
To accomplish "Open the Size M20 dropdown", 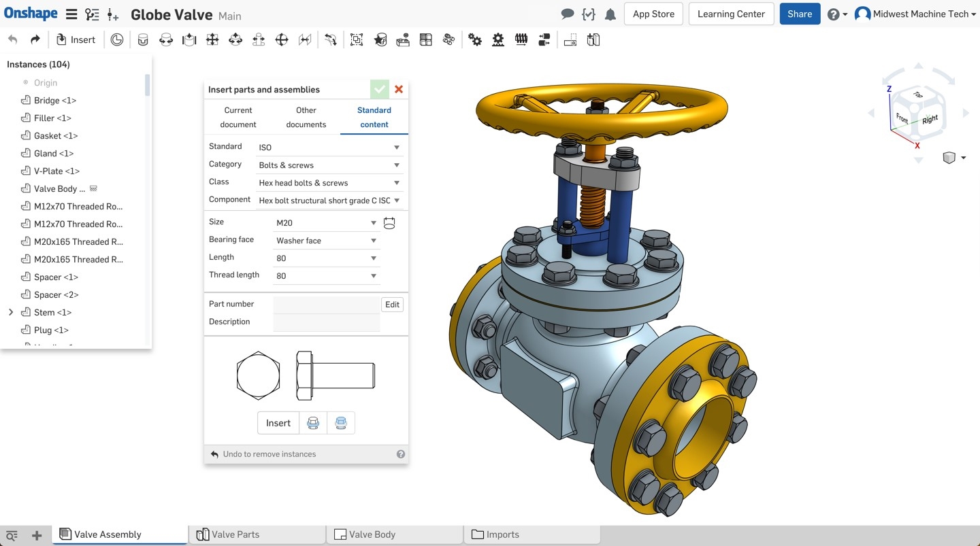I will (326, 223).
